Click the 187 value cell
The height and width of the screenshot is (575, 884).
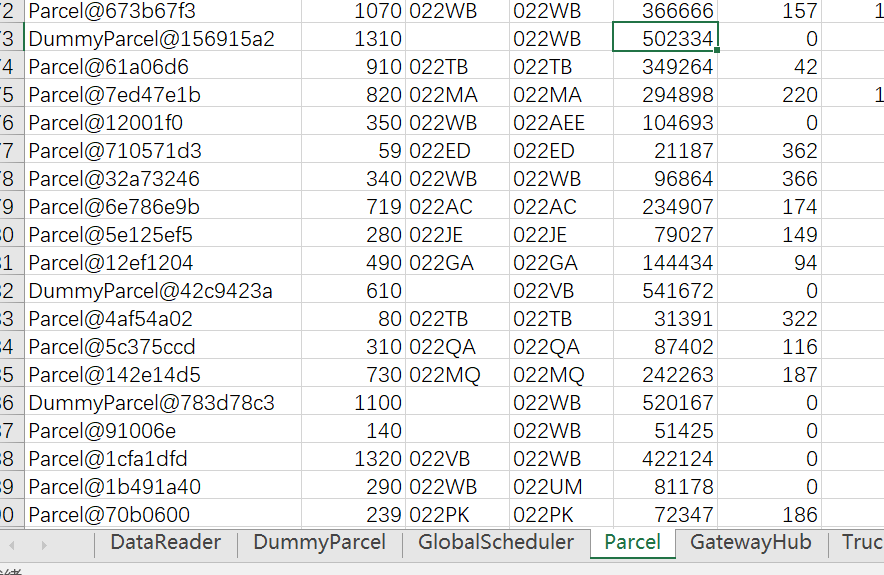[770, 373]
